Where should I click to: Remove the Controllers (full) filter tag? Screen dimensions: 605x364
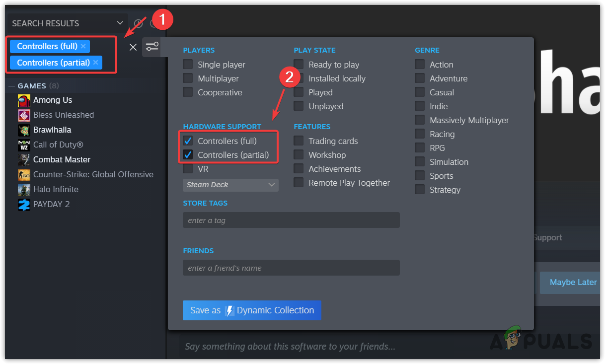(83, 46)
